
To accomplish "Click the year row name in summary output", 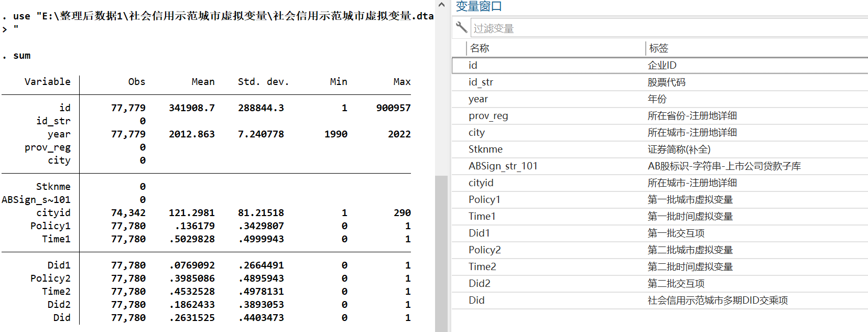I will point(59,134).
